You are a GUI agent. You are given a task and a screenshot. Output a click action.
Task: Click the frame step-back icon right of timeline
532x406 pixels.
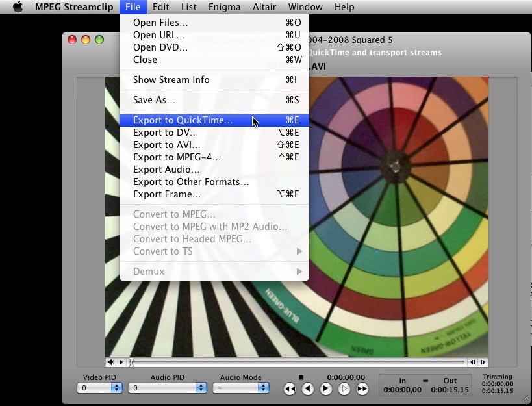point(473,362)
